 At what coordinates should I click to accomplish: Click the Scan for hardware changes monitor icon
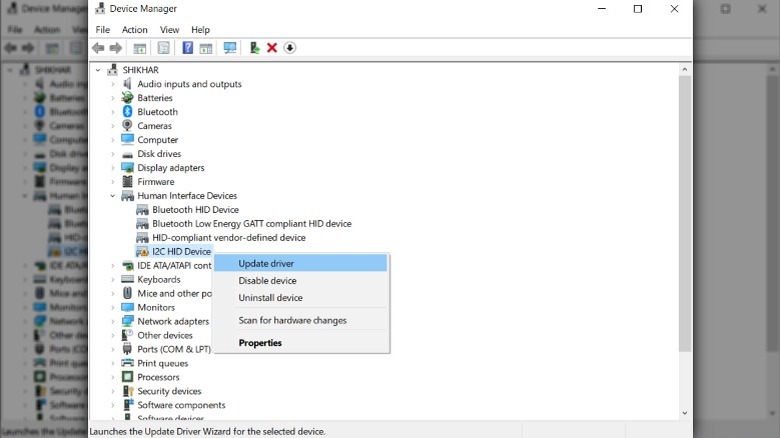[229, 48]
